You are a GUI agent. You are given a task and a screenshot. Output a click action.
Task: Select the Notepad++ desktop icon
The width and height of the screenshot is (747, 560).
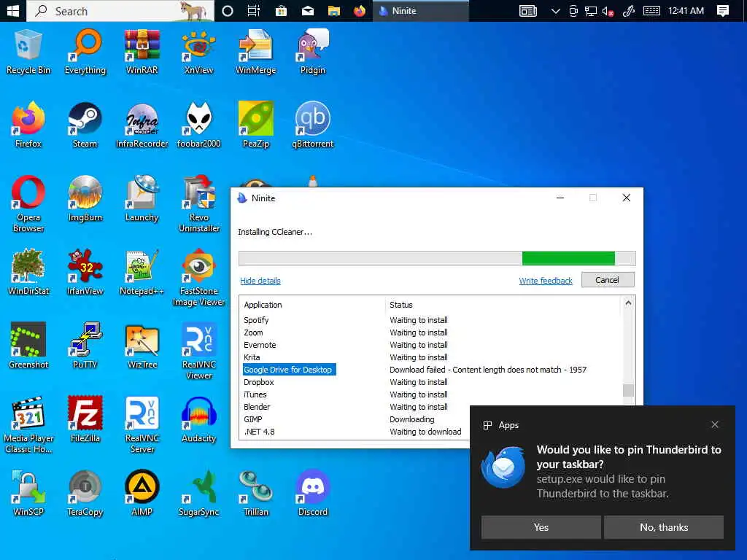coord(142,273)
